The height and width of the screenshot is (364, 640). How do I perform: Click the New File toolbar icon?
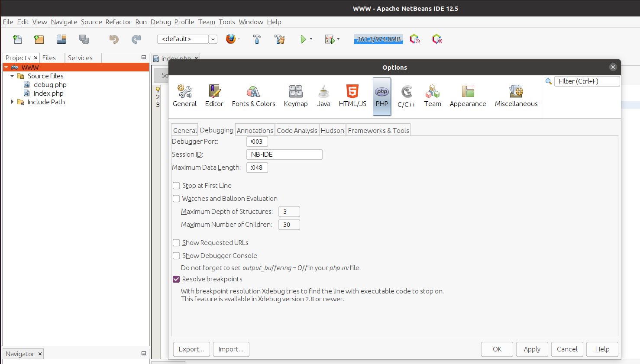(17, 39)
